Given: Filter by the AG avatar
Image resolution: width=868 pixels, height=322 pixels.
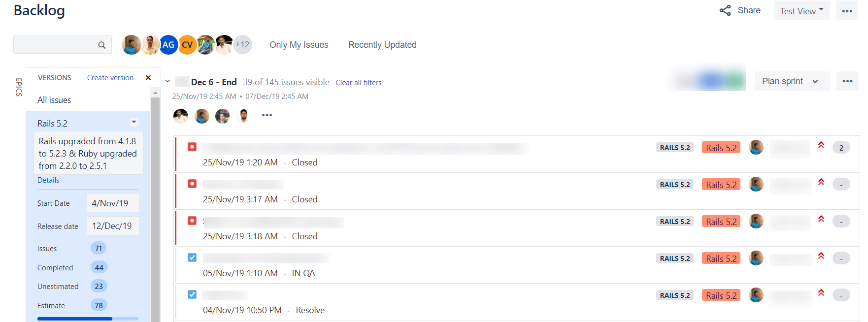Looking at the screenshot, I should (x=168, y=45).
